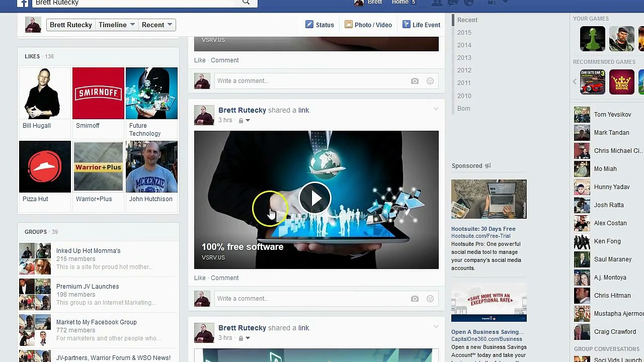The height and width of the screenshot is (362, 644).
Task: Like the top VSRV.US post
Action: coord(200,60)
